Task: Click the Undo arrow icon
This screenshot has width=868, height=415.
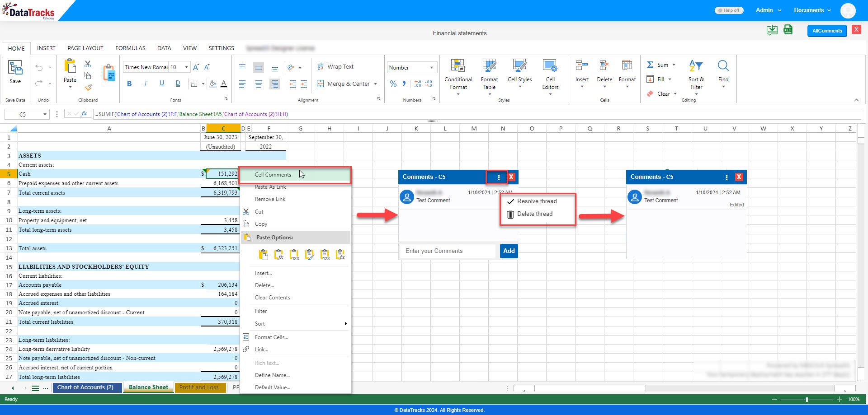Action: [x=39, y=68]
